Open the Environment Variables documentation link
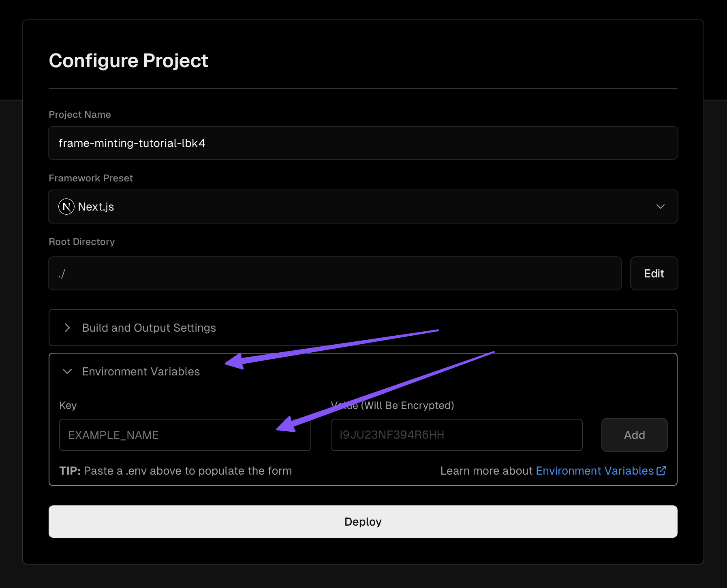The width and height of the screenshot is (727, 588). [594, 471]
